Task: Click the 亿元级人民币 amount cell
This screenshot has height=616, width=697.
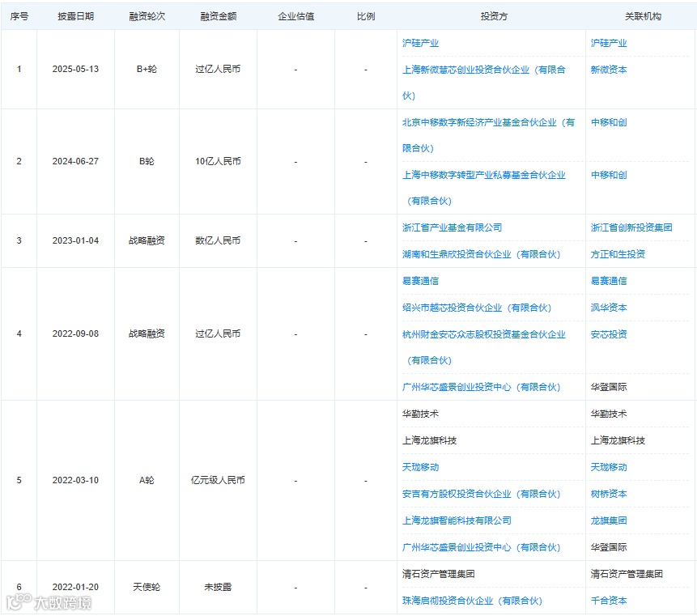Action: click(218, 481)
